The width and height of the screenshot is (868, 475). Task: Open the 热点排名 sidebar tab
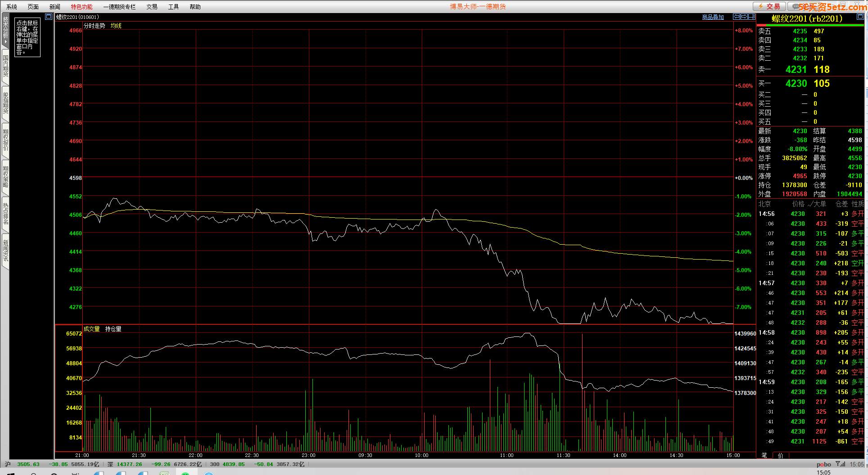[x=5, y=214]
